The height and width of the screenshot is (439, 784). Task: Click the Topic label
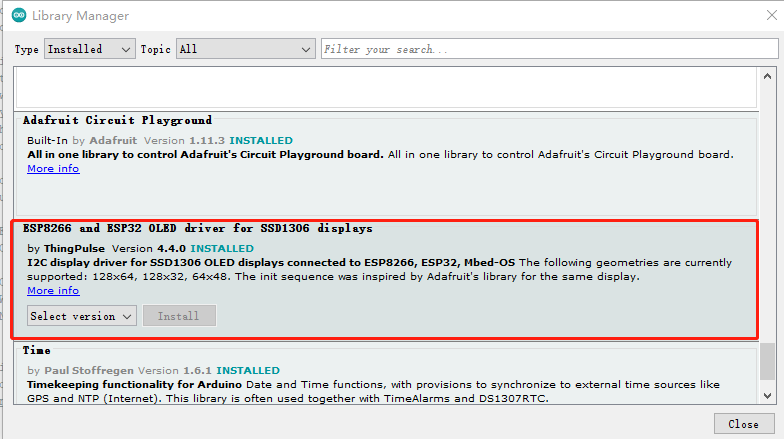click(156, 50)
